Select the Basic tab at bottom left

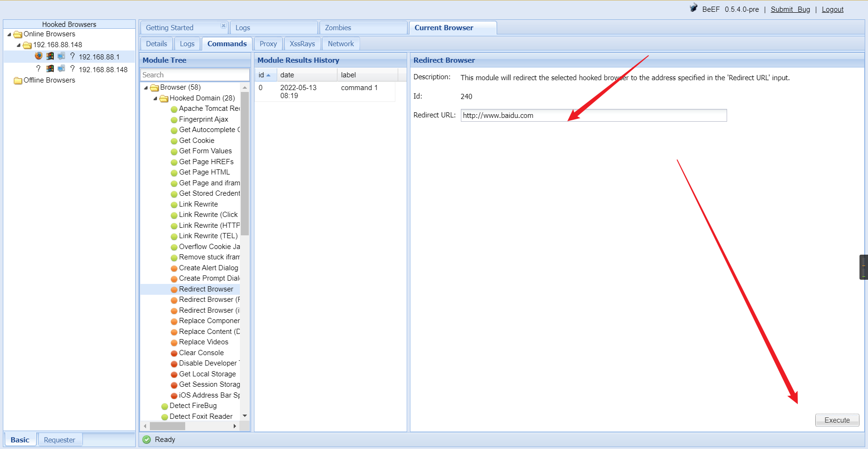point(20,440)
